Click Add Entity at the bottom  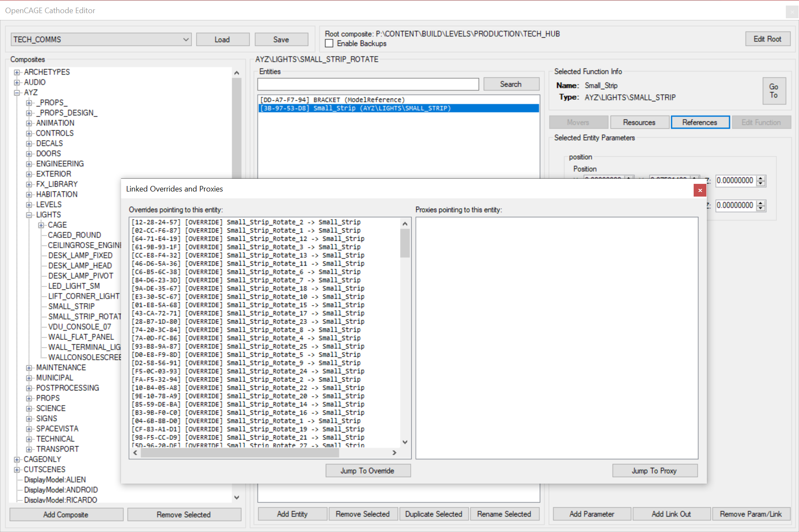[x=292, y=514]
